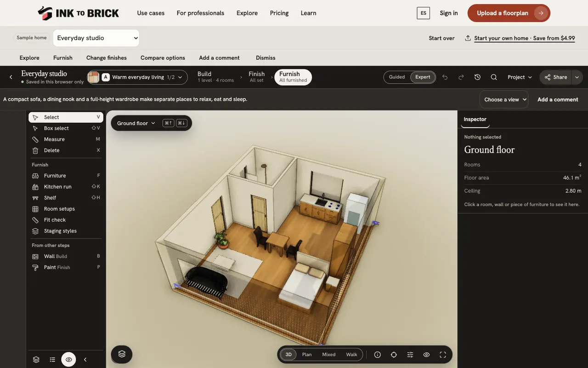Open the Paint finish tool
The width and height of the screenshot is (588, 368).
tap(66, 267)
